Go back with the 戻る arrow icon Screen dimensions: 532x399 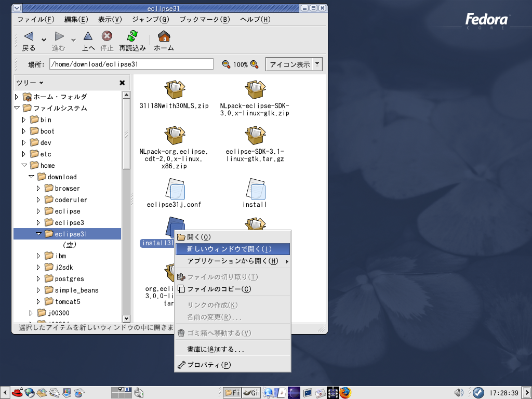[29, 36]
